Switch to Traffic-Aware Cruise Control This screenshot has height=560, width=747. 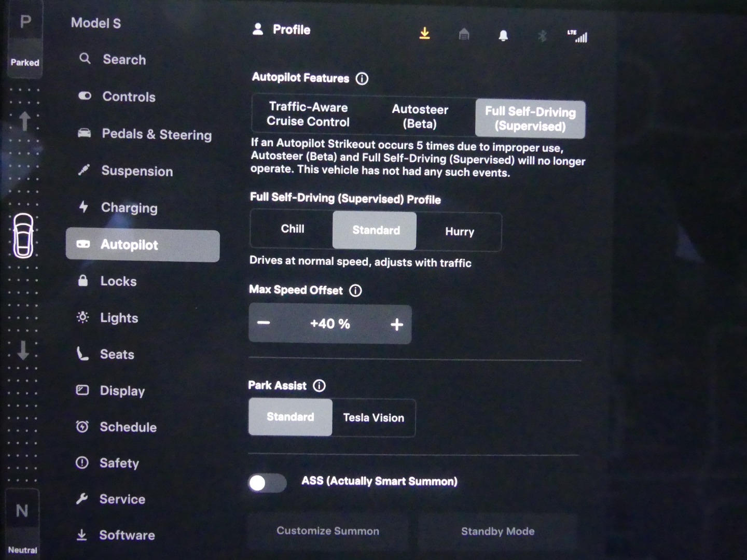click(308, 115)
